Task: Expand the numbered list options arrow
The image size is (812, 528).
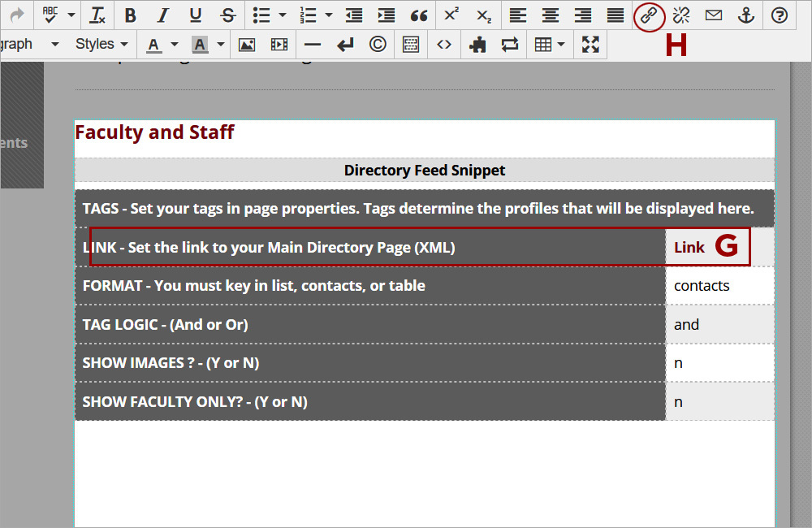Action: tap(328, 15)
